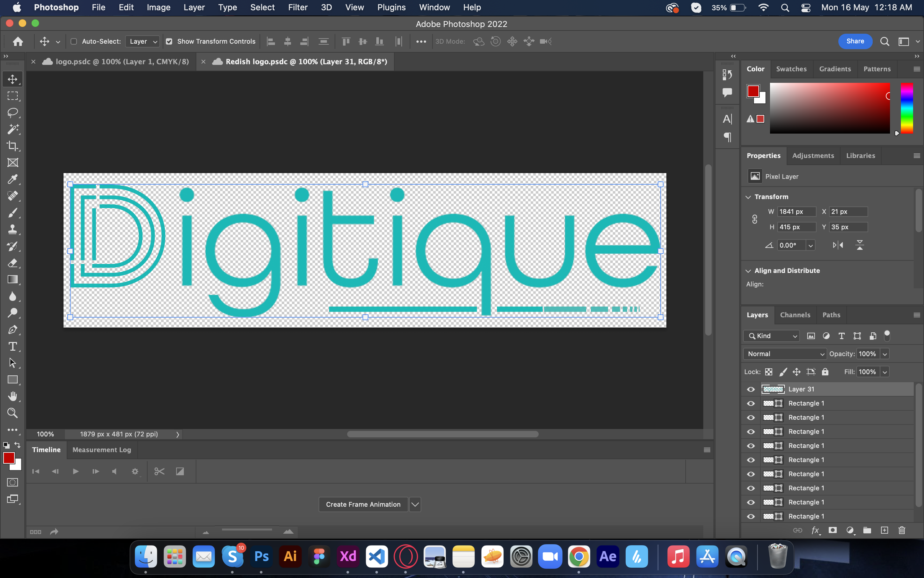Open rotation angle dropdown
This screenshot has height=578, width=924.
click(810, 245)
